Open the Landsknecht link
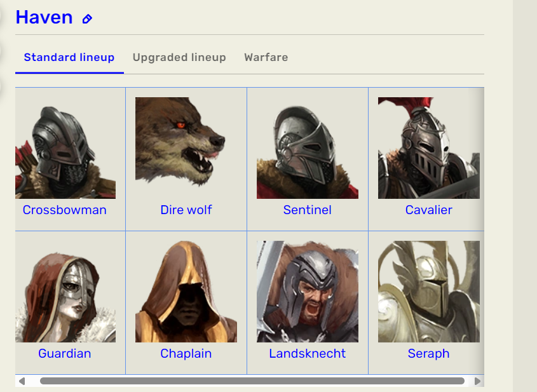Image resolution: width=537 pixels, height=392 pixels. click(308, 353)
